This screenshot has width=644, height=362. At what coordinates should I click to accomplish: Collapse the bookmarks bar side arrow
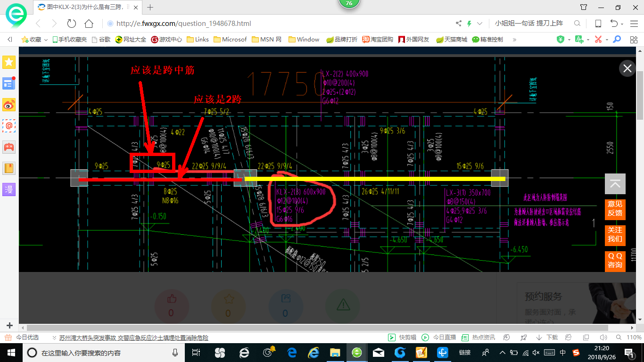(10, 40)
